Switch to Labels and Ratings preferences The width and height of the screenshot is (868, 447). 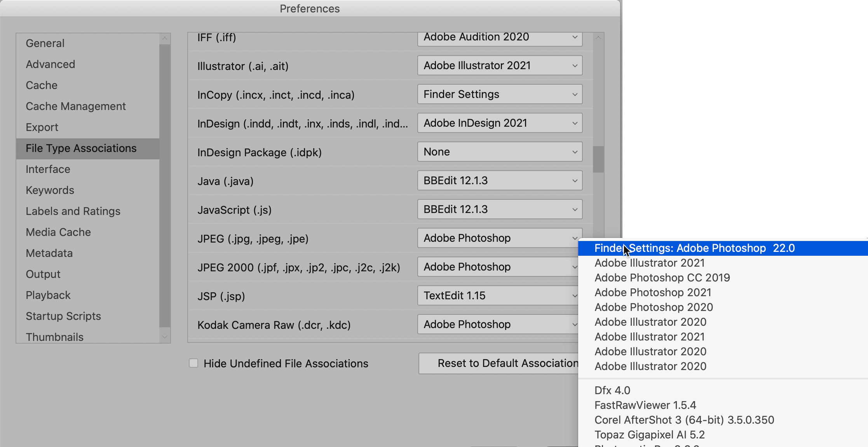[73, 211]
